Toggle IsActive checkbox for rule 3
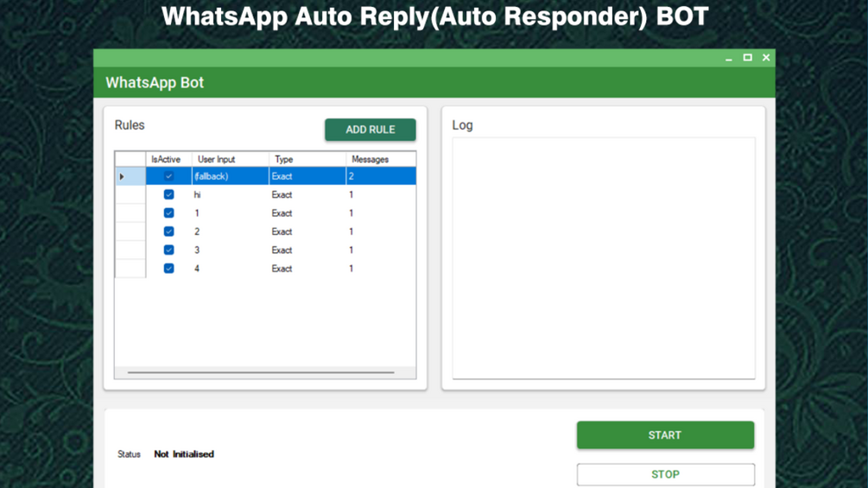 pyautogui.click(x=168, y=250)
